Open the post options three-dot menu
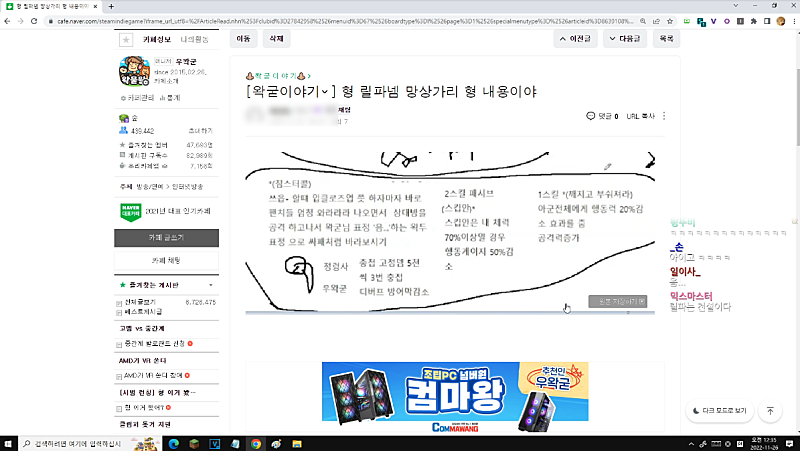 click(x=664, y=116)
